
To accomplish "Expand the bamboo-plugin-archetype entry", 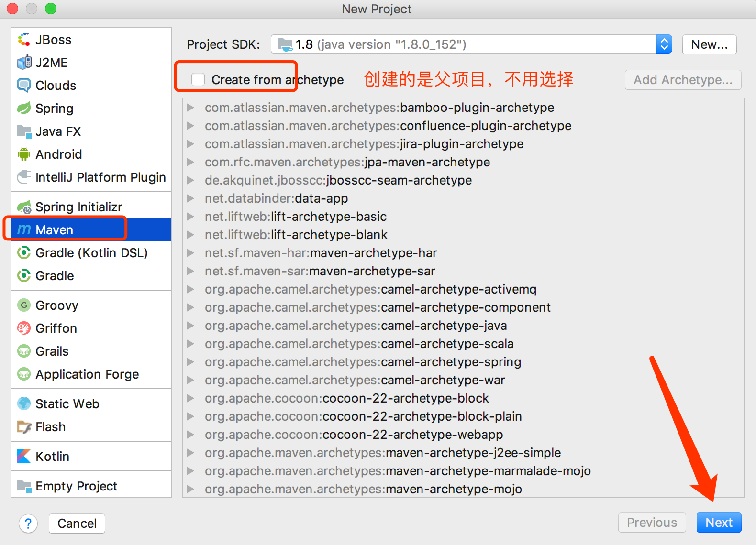I will (190, 108).
